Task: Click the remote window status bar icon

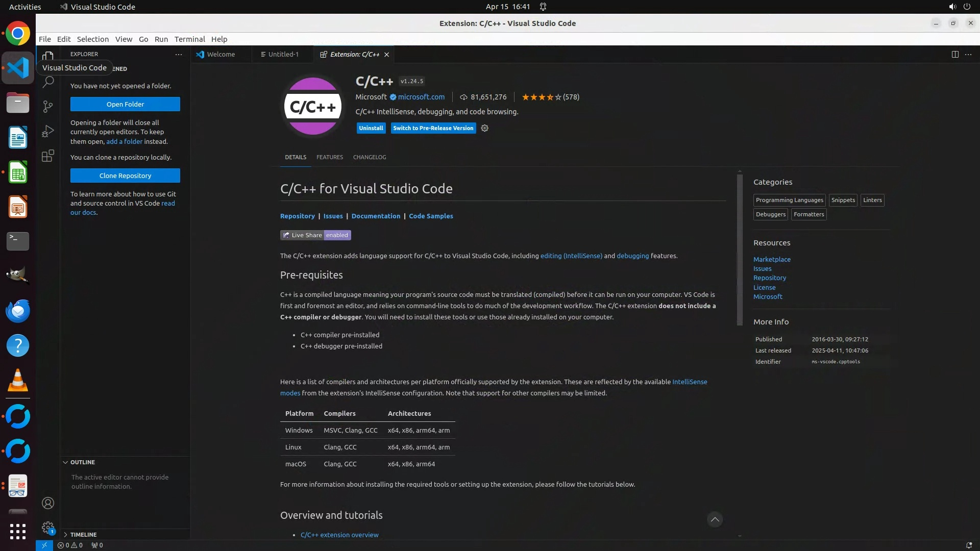Action: point(44,545)
